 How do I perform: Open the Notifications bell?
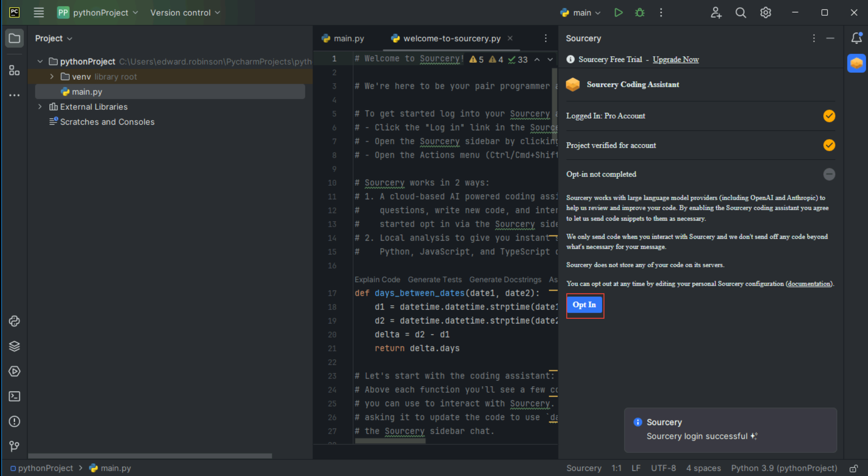[856, 38]
